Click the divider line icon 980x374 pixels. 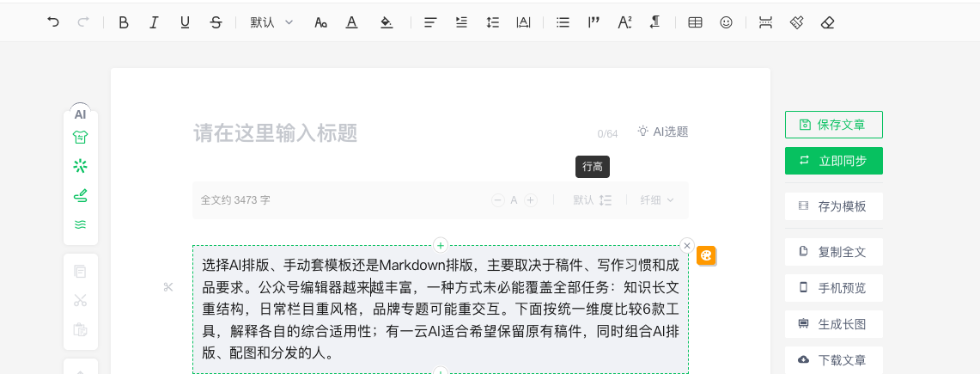coord(765,22)
